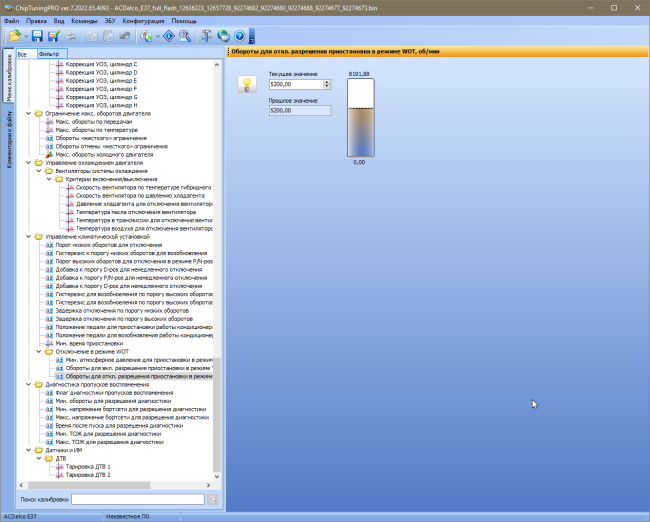
Task: Click the light bulb hint button
Action: click(x=247, y=84)
